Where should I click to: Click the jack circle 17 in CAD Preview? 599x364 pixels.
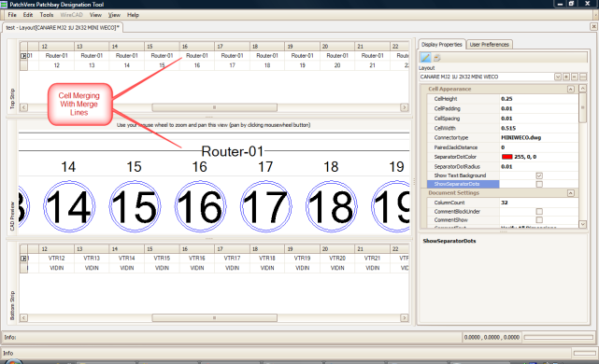coord(265,206)
